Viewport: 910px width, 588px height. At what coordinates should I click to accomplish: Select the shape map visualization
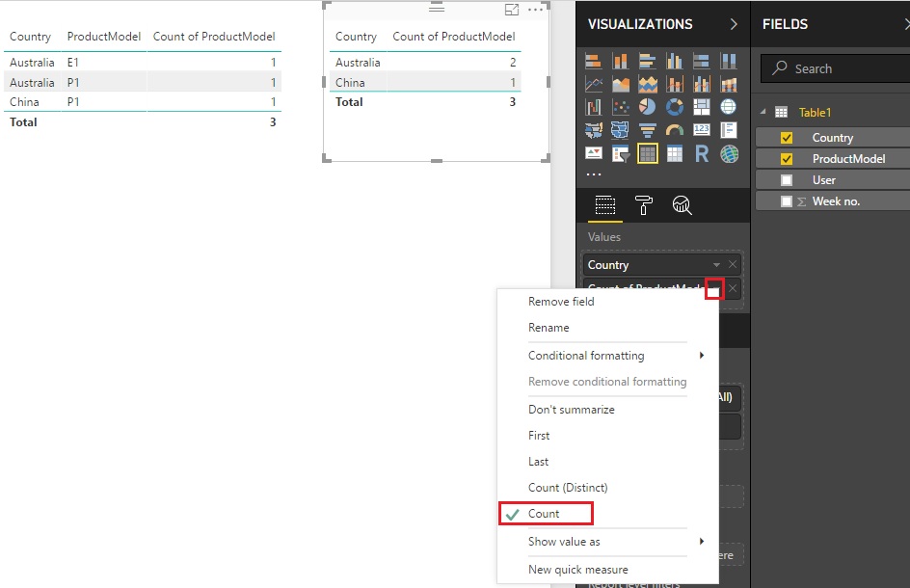[621, 130]
